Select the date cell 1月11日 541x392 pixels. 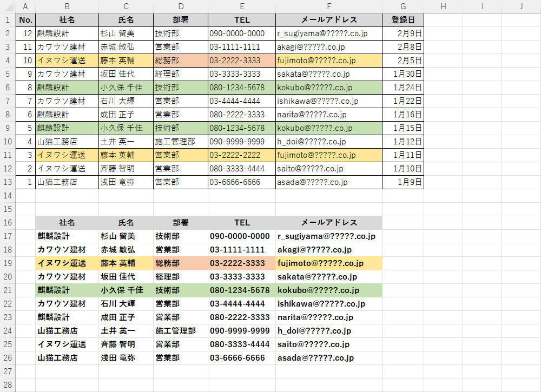coord(403,155)
